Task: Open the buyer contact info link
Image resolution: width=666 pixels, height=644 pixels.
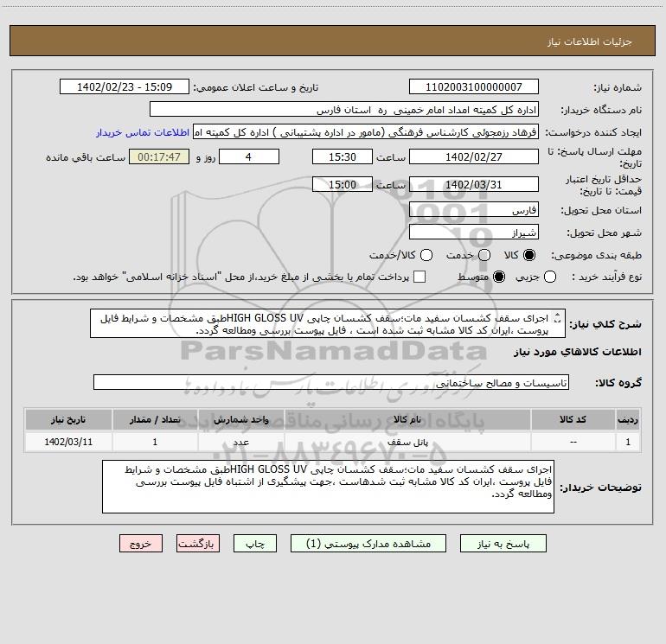Action: [x=143, y=132]
